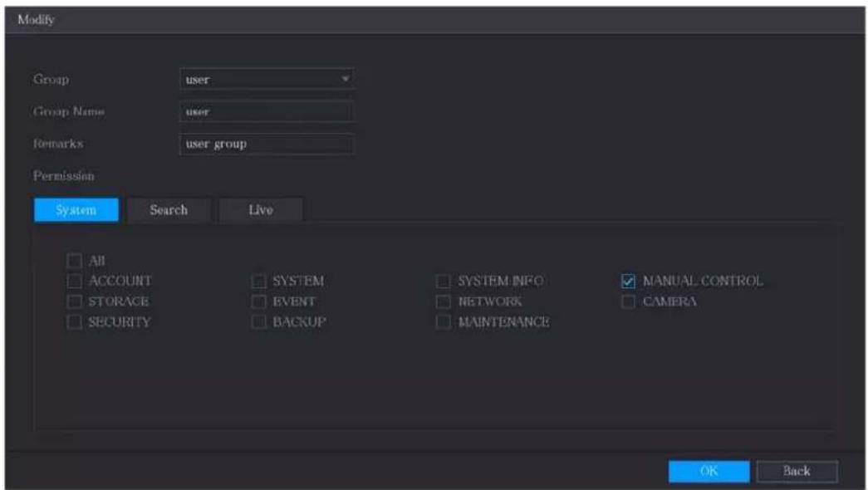868x490 pixels.
Task: Toggle the MAINTENANCE permission checkbox
Action: tap(444, 321)
